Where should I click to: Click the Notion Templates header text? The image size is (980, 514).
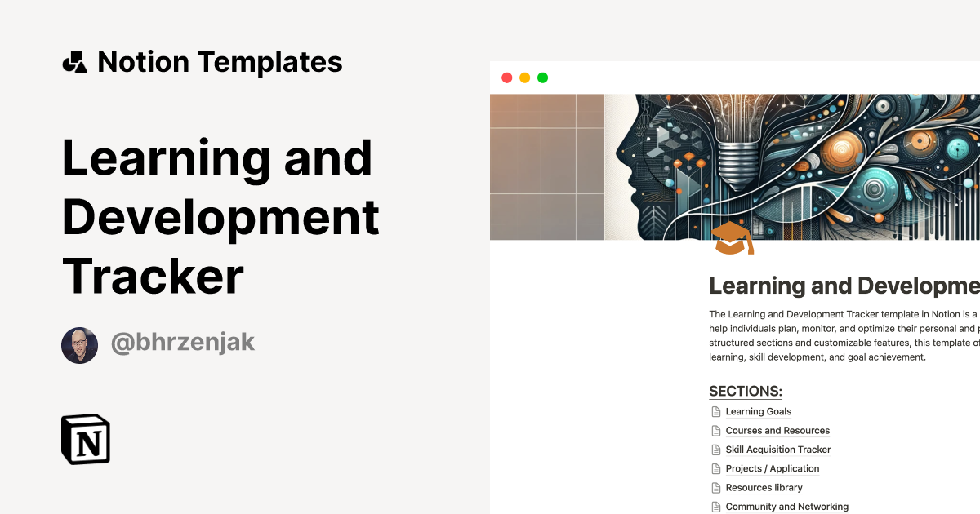(x=220, y=62)
